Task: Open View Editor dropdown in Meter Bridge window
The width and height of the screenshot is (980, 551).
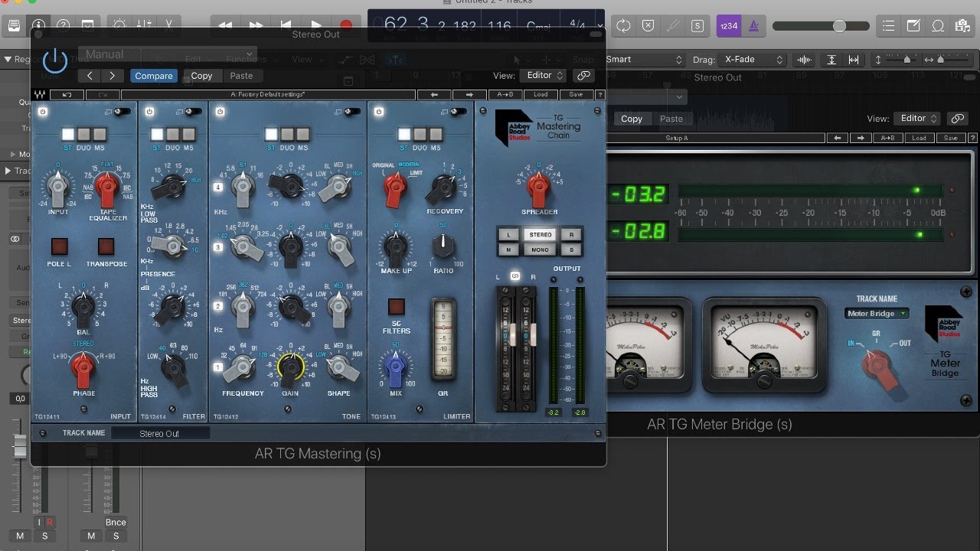Action: pyautogui.click(x=917, y=119)
